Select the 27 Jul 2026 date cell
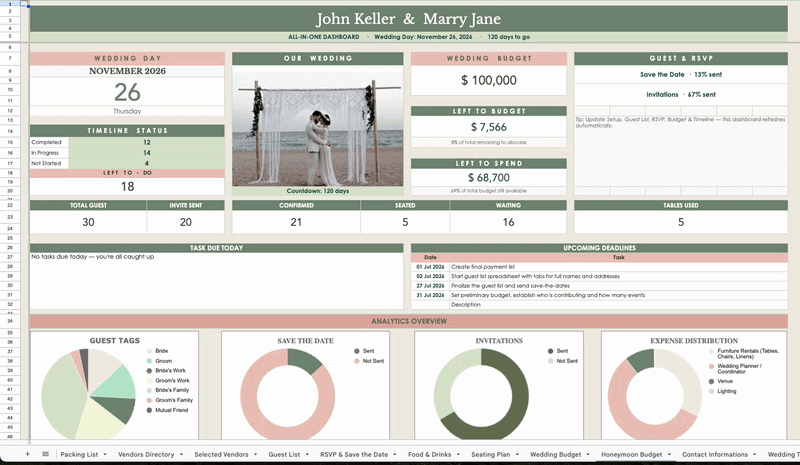 pos(430,286)
